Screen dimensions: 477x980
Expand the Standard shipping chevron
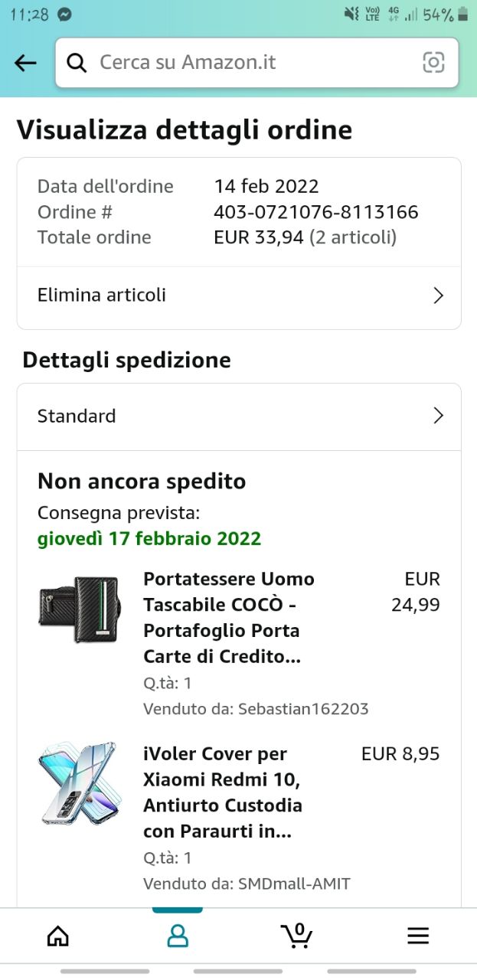[438, 416]
